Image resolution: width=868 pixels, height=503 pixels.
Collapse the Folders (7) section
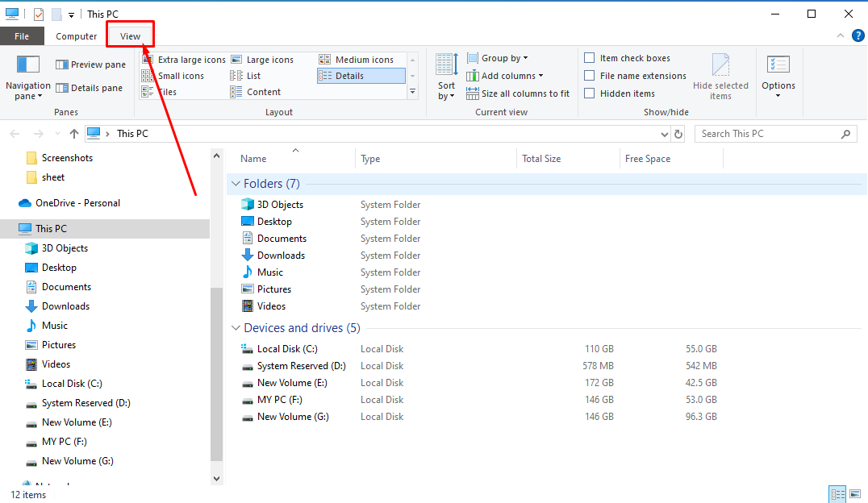236,183
